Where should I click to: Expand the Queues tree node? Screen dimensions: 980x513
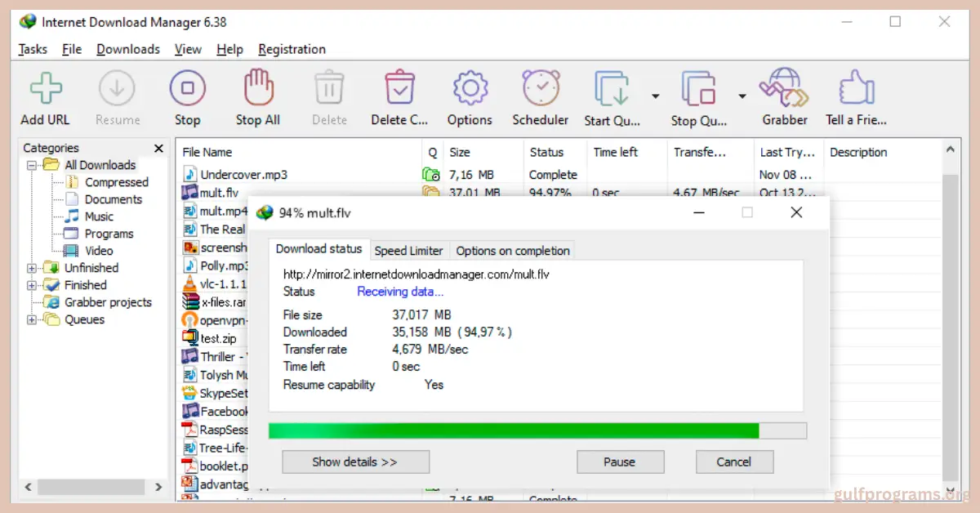(32, 319)
